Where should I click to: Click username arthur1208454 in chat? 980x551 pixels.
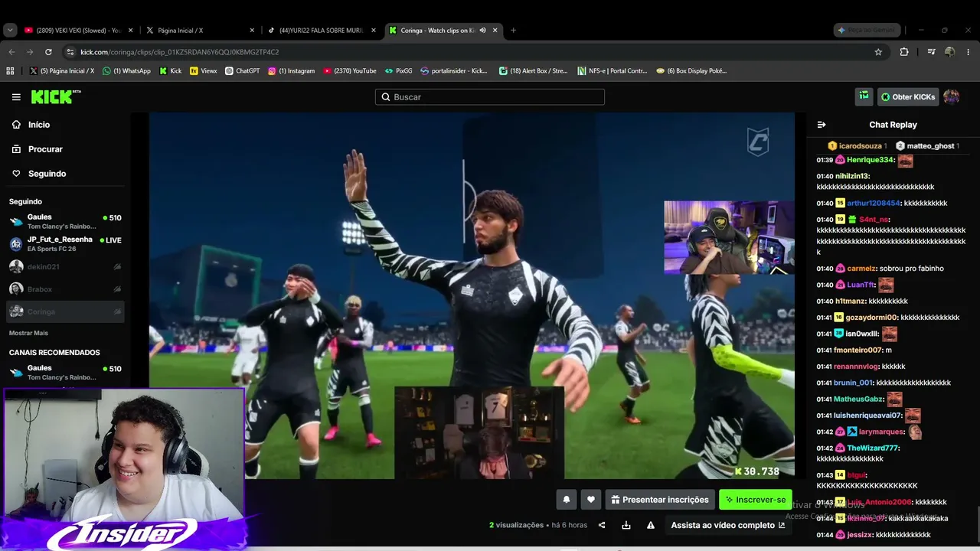tap(873, 203)
